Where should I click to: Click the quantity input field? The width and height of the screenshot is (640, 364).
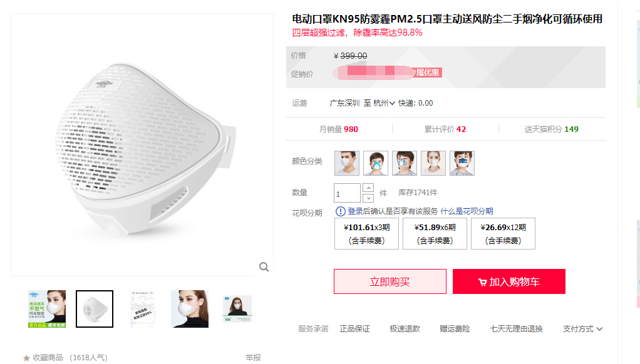347,193
